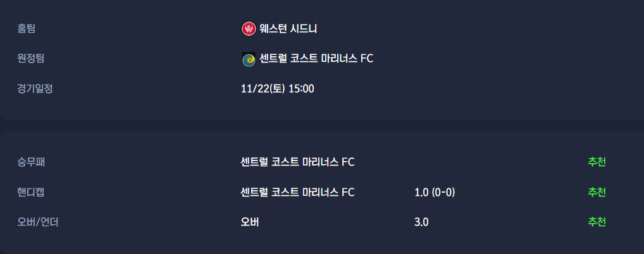
Task: Select the 오버/언더 row label
Action: 37,222
